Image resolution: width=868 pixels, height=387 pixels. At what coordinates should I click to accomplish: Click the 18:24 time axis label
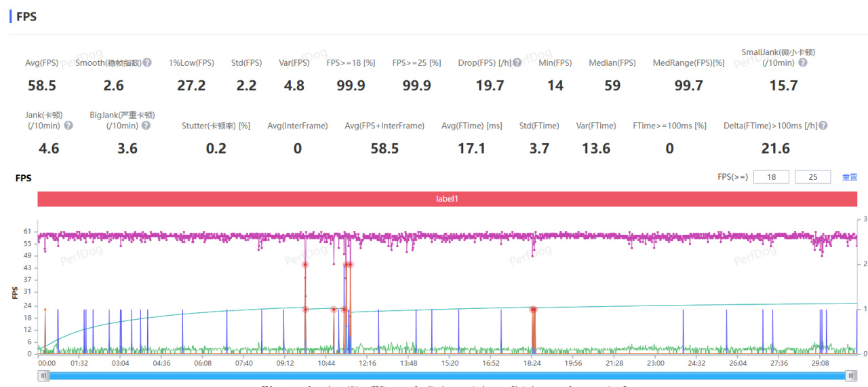pyautogui.click(x=532, y=363)
